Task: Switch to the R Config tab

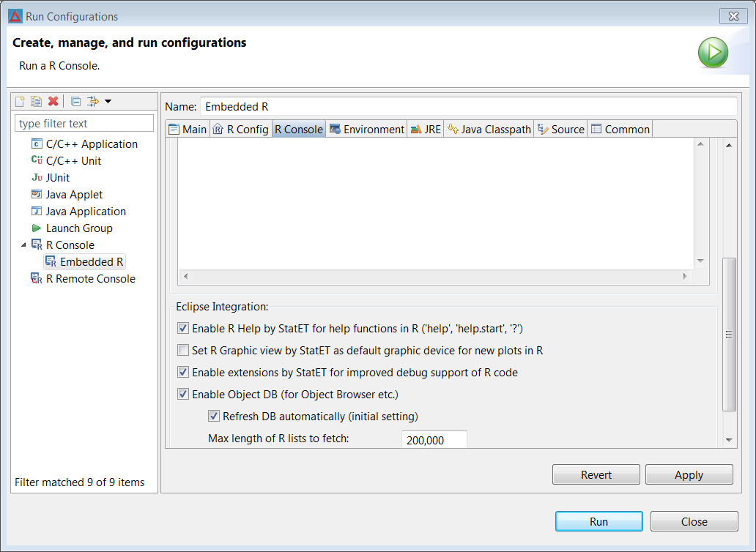Action: coord(240,129)
